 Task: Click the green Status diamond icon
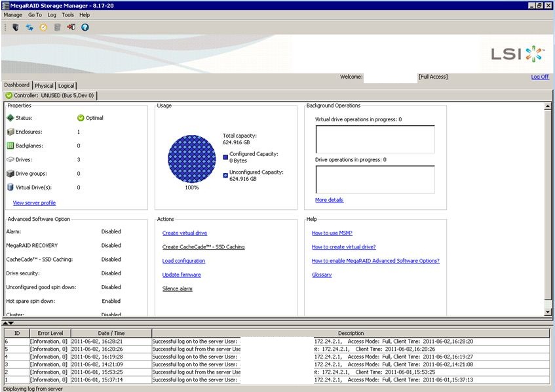coord(10,117)
